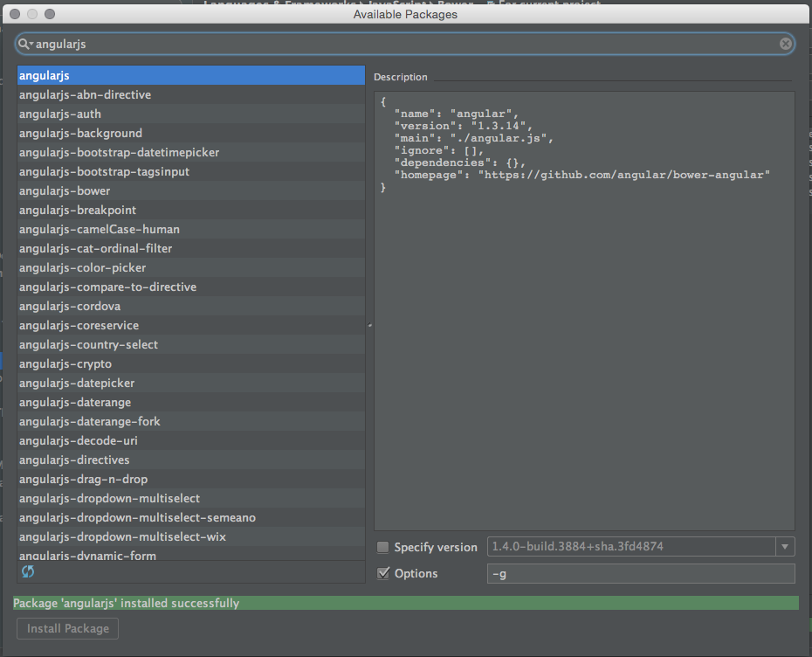Screen dimensions: 812x657
Task: Select angularjs-cat-ordinal-filter package
Action: [191, 248]
